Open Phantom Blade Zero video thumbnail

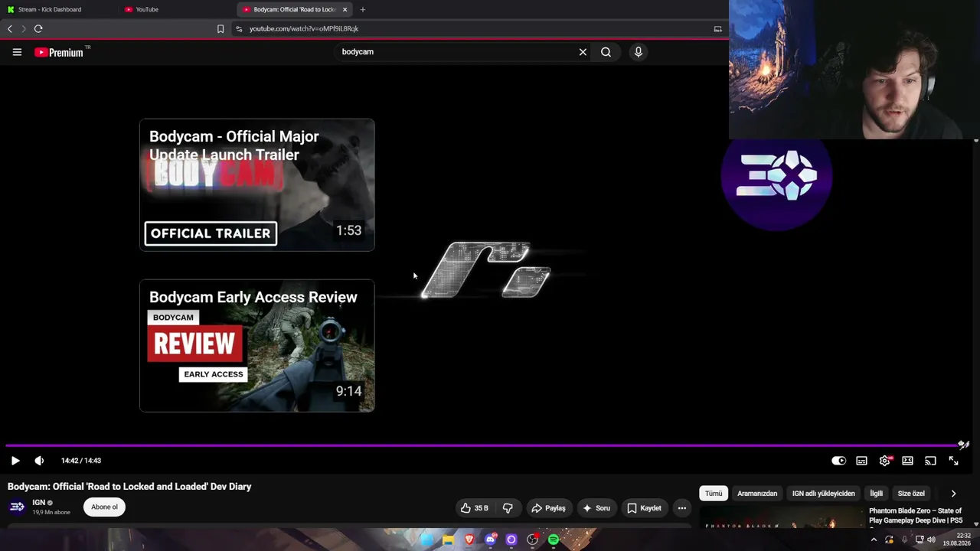[782, 517]
